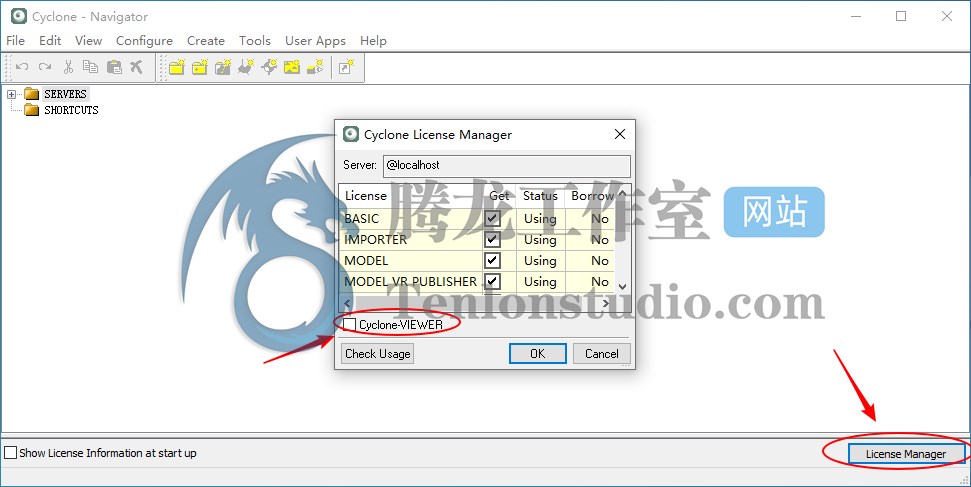Click the first yellow folder create icon
Screen dimensions: 971x487
[177, 67]
